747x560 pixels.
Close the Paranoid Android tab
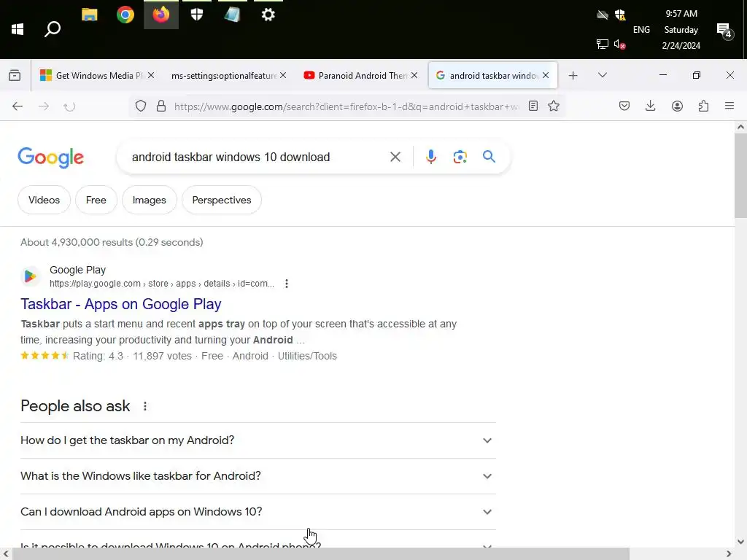click(x=414, y=75)
